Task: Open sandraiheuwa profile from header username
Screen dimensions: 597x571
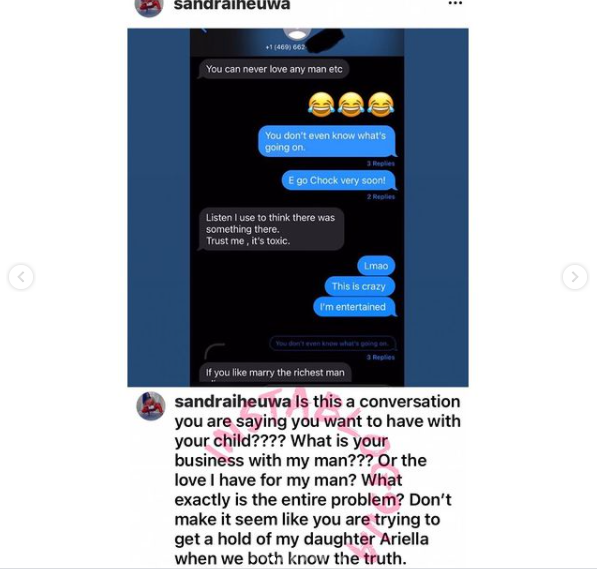Action: (x=231, y=5)
